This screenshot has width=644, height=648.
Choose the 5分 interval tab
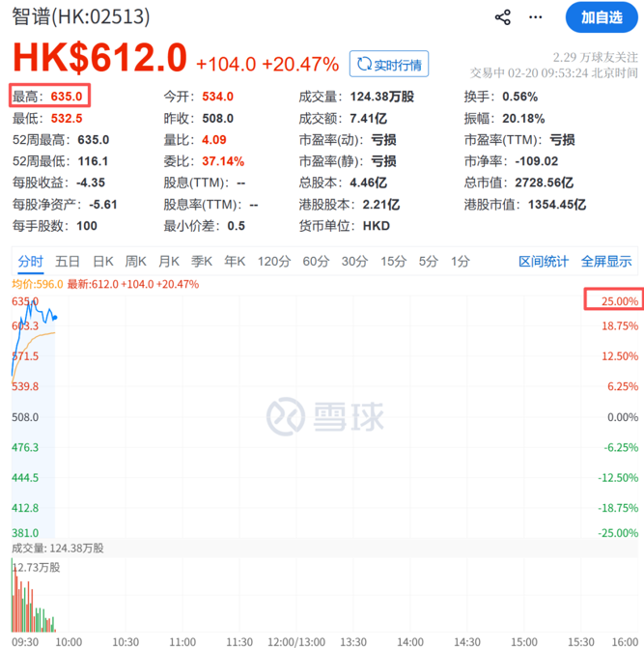tap(428, 261)
